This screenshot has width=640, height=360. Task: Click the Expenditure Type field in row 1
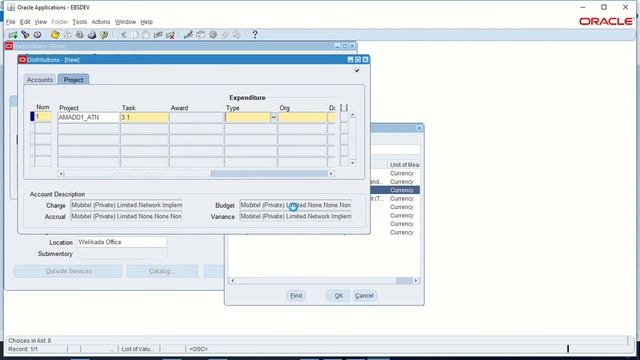point(247,118)
